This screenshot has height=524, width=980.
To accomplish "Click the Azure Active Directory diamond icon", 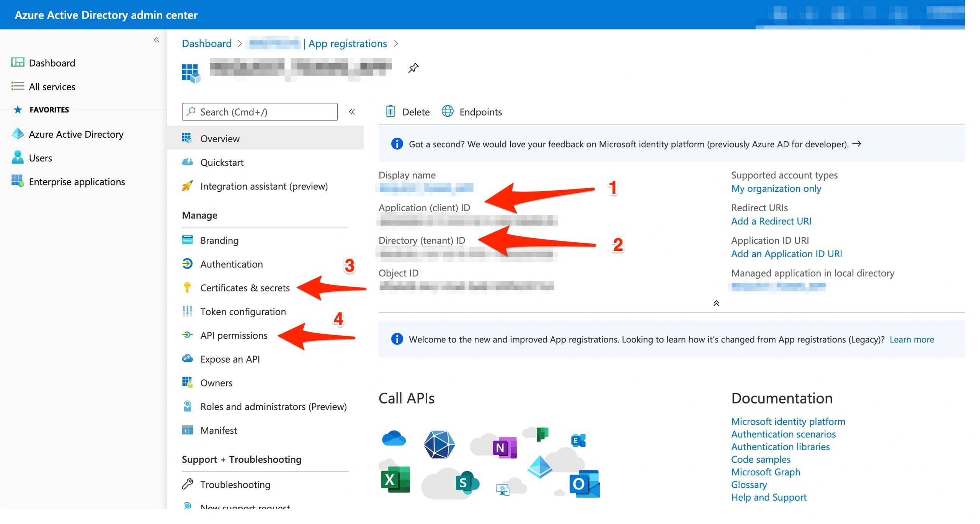I will click(x=18, y=134).
